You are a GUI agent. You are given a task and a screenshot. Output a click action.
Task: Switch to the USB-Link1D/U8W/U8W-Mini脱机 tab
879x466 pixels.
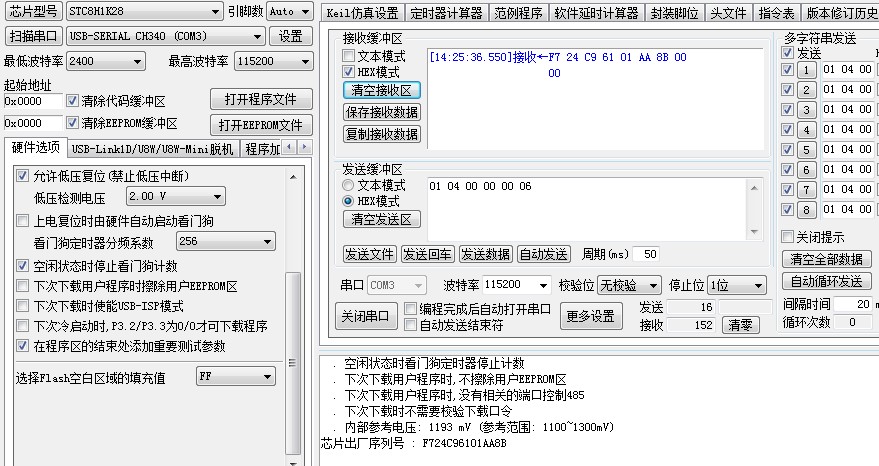[x=152, y=149]
